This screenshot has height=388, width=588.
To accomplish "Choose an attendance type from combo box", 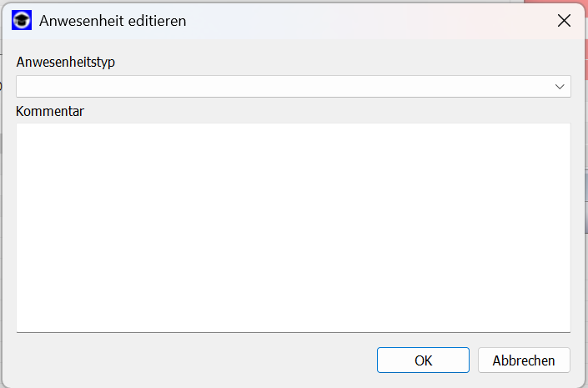I will (294, 87).
